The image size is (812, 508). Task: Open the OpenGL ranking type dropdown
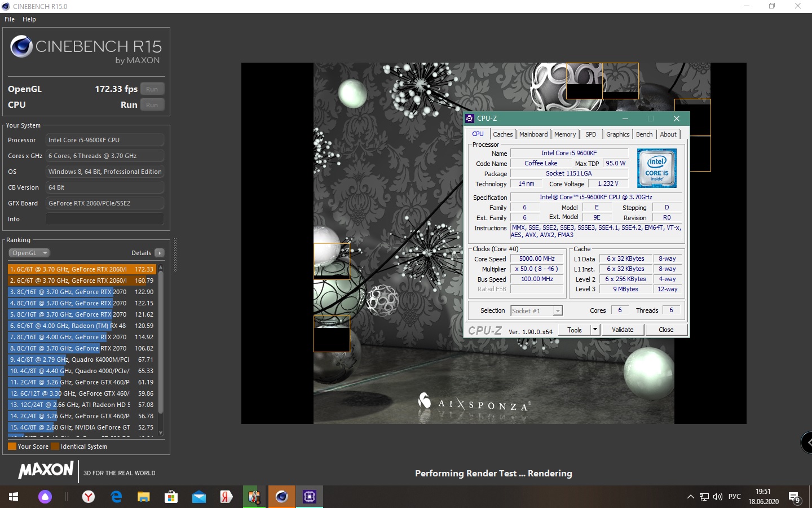coord(29,253)
